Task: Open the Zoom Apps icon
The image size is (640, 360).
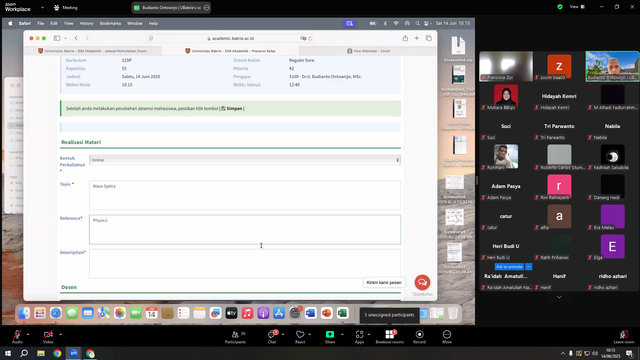Action: (359, 335)
